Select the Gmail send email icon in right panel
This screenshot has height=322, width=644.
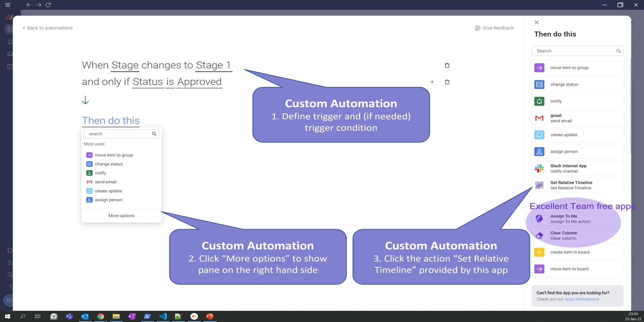[539, 118]
